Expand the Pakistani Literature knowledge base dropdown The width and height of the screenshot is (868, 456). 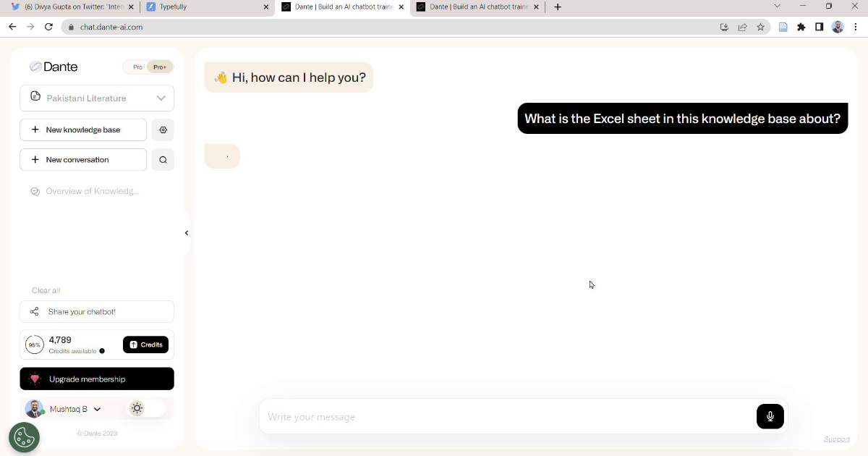pos(97,98)
